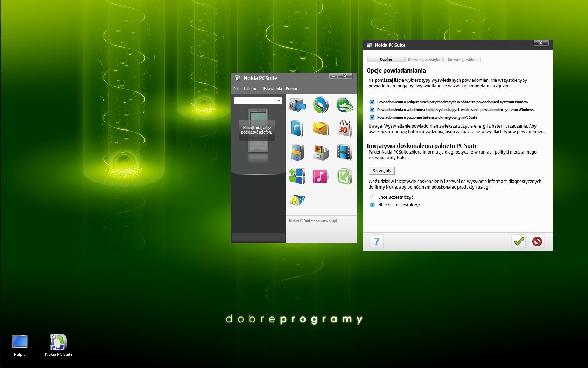Open the Backup icon with safe and arrow
588x368 pixels.
point(297,105)
